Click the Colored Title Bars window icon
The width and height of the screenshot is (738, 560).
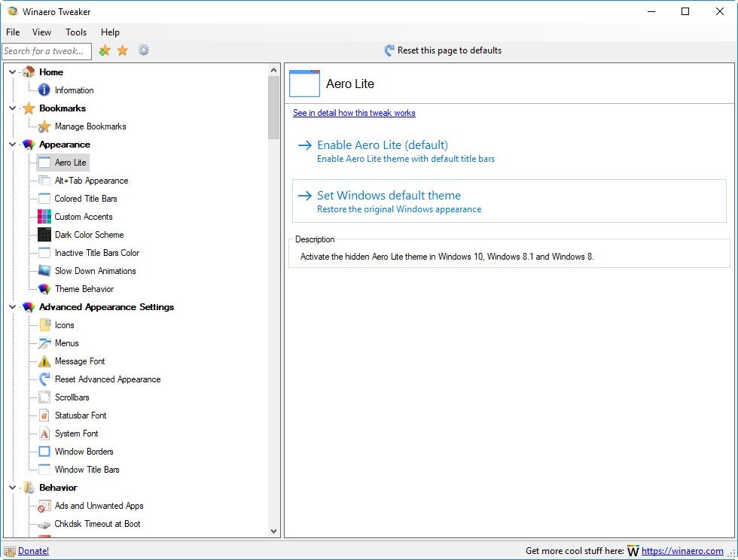point(44,199)
